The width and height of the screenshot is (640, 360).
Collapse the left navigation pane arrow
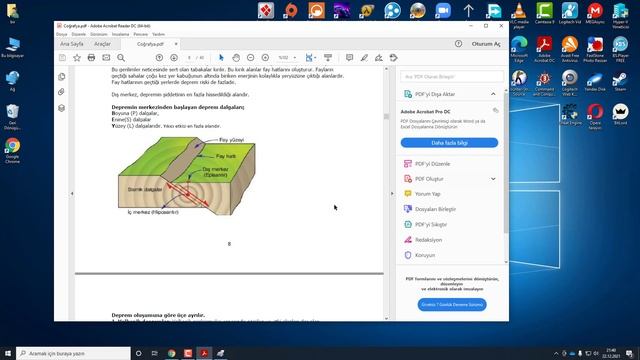tap(72, 193)
